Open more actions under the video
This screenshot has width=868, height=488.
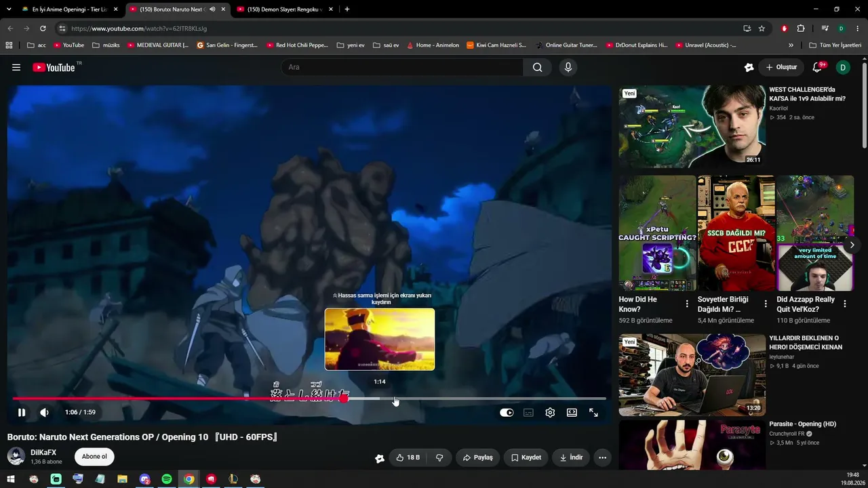[602, 457]
